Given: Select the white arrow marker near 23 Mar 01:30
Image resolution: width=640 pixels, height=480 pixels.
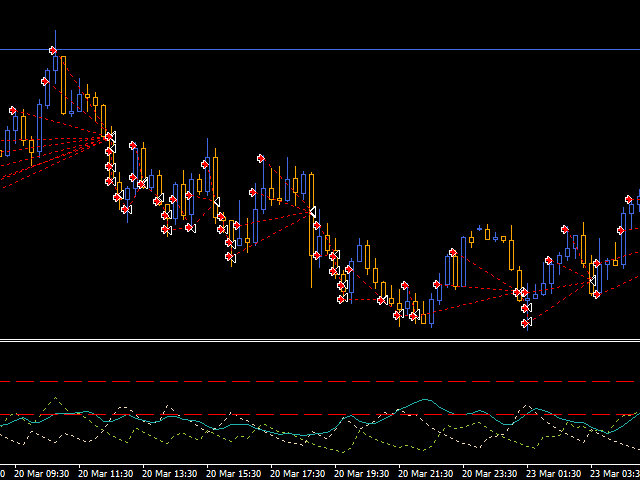Looking at the screenshot, I should pos(593,281).
